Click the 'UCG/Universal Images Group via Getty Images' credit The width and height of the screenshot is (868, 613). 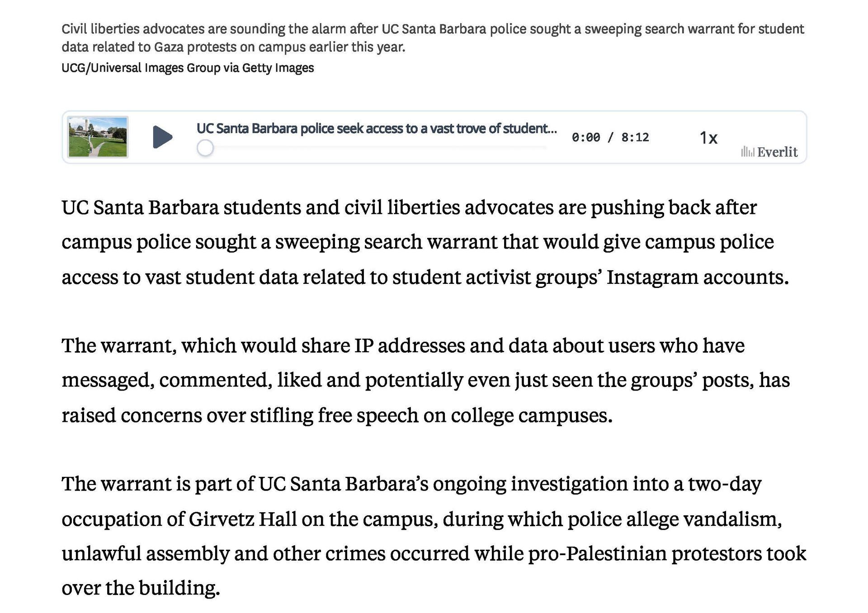188,68
